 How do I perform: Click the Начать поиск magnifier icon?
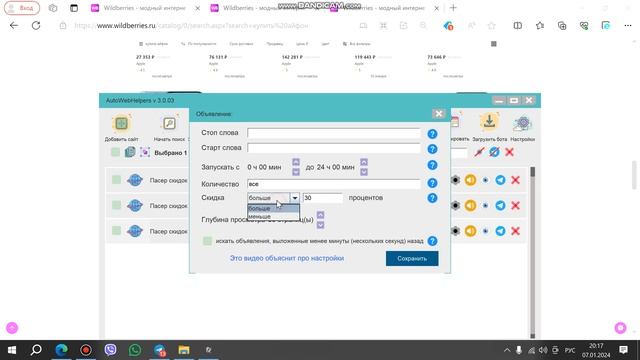(x=169, y=123)
